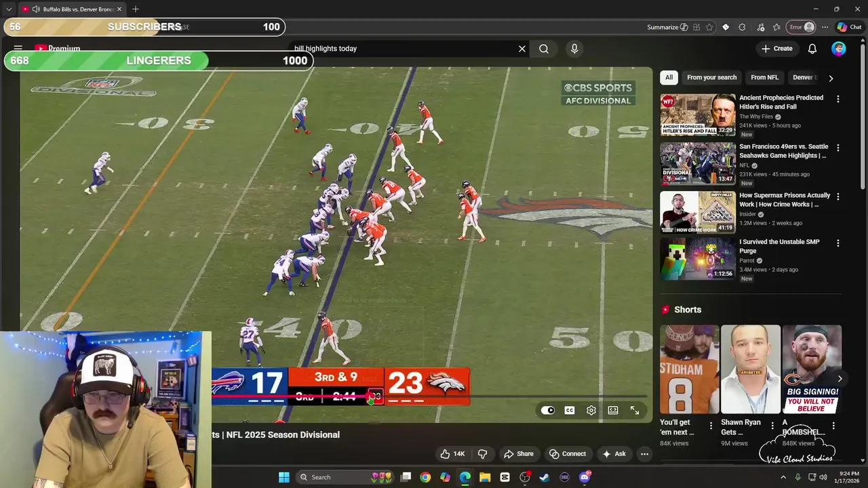Viewport: 868px width, 488px height.
Task: Open the Shawn Ryan short
Action: click(x=751, y=369)
